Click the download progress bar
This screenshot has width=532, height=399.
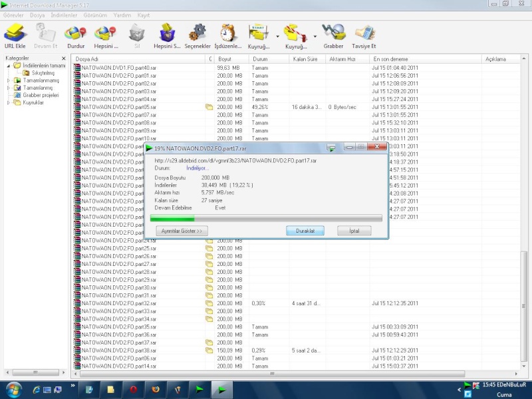pos(266,218)
